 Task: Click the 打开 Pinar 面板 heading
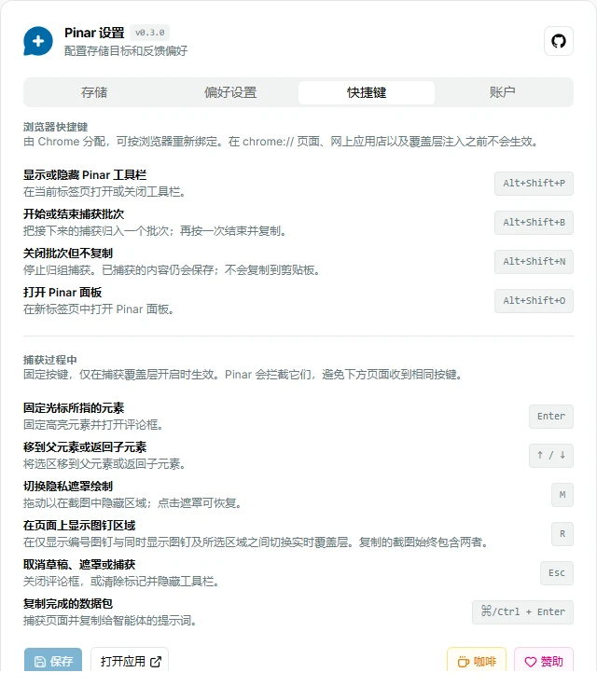(62, 293)
